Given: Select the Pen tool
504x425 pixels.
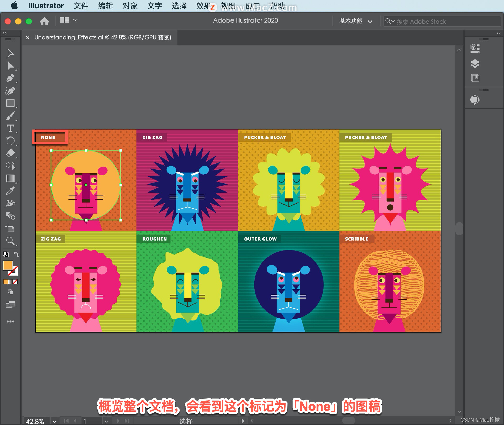Looking at the screenshot, I should [x=10, y=78].
